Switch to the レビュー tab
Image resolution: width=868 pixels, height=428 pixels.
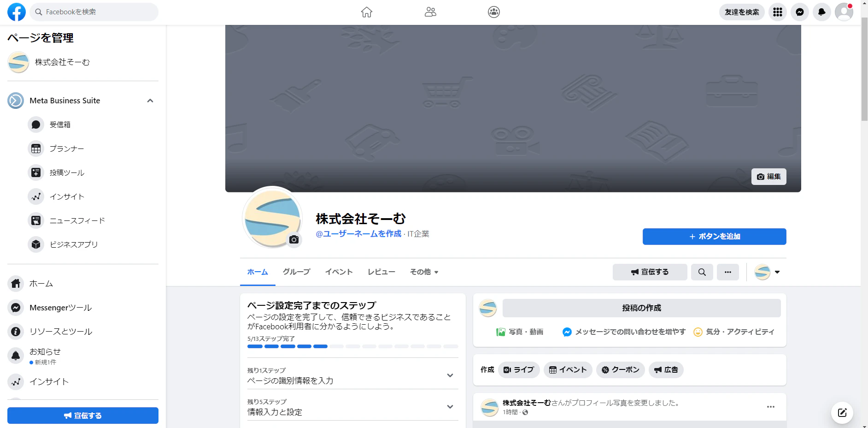(381, 272)
